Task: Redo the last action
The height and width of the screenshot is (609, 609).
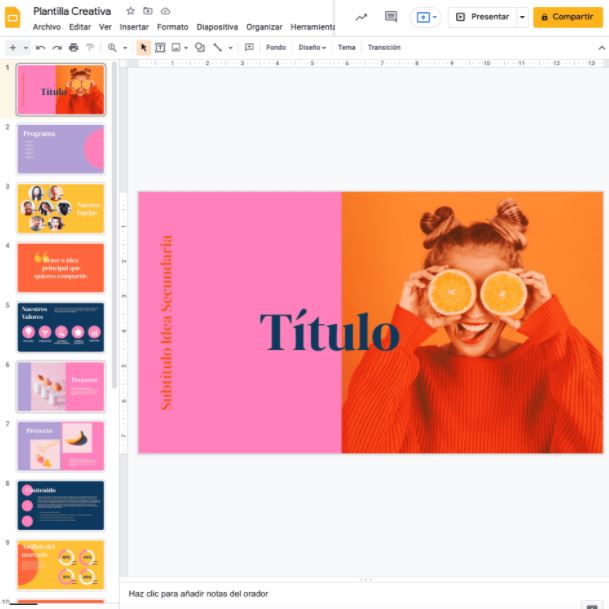Action: (x=57, y=47)
